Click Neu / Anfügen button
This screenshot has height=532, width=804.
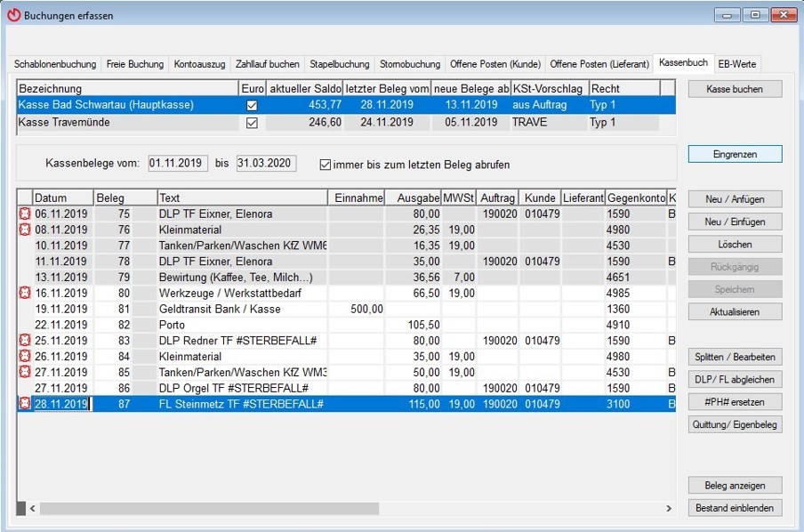click(735, 199)
